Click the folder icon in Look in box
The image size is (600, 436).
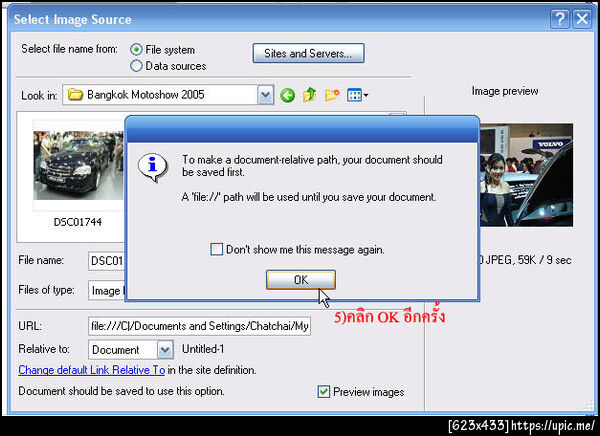click(x=75, y=95)
